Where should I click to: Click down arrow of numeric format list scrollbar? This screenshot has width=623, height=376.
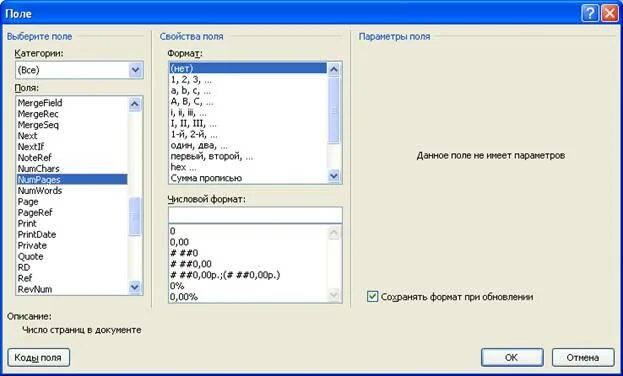pyautogui.click(x=334, y=295)
